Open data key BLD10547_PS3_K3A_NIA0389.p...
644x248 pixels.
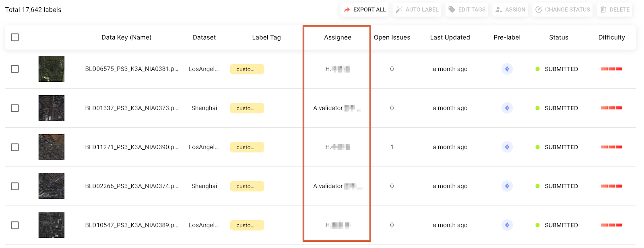[132, 225]
